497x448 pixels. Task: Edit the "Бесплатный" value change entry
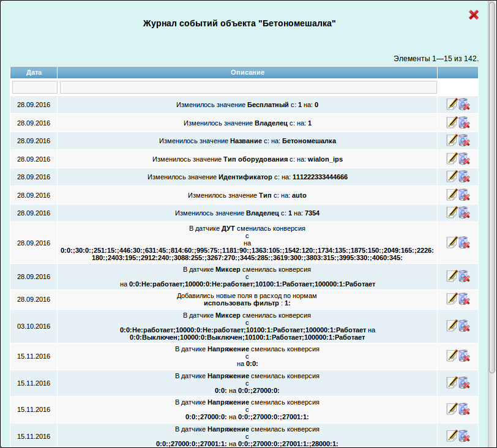452,105
